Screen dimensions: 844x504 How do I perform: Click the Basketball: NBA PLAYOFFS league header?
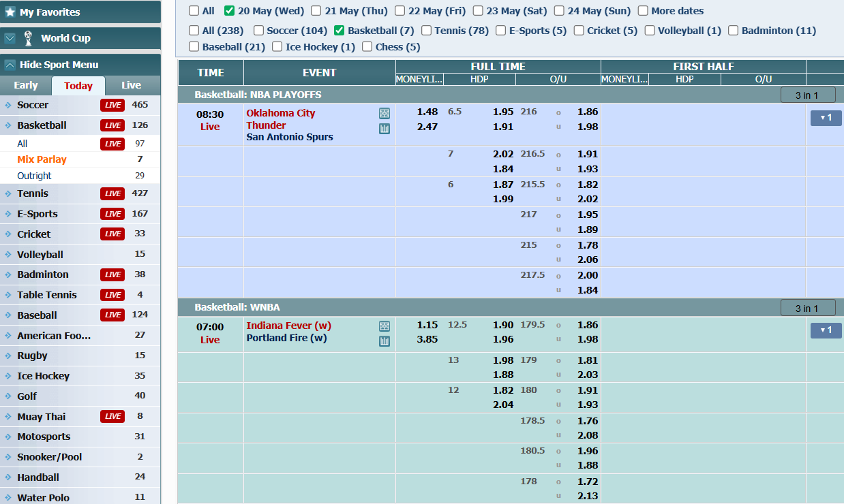tap(258, 95)
